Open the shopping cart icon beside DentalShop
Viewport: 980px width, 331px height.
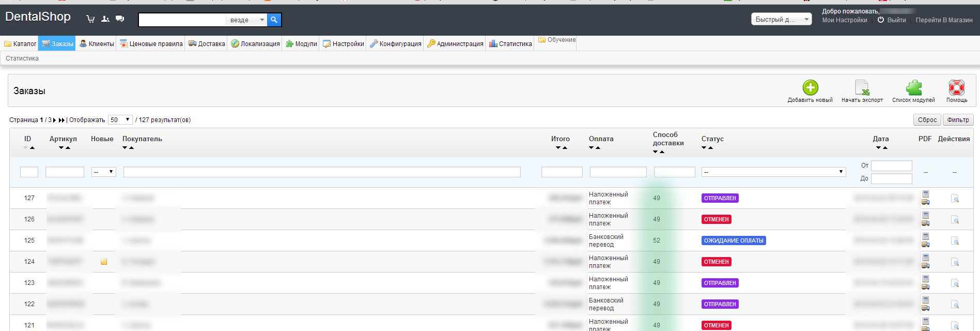coord(90,19)
